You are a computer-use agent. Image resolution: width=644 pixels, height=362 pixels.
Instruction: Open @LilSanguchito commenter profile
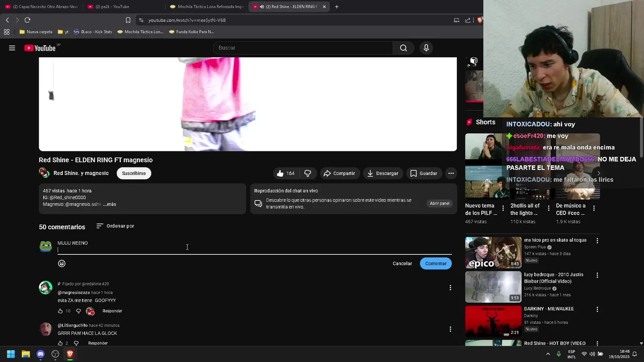(72, 325)
